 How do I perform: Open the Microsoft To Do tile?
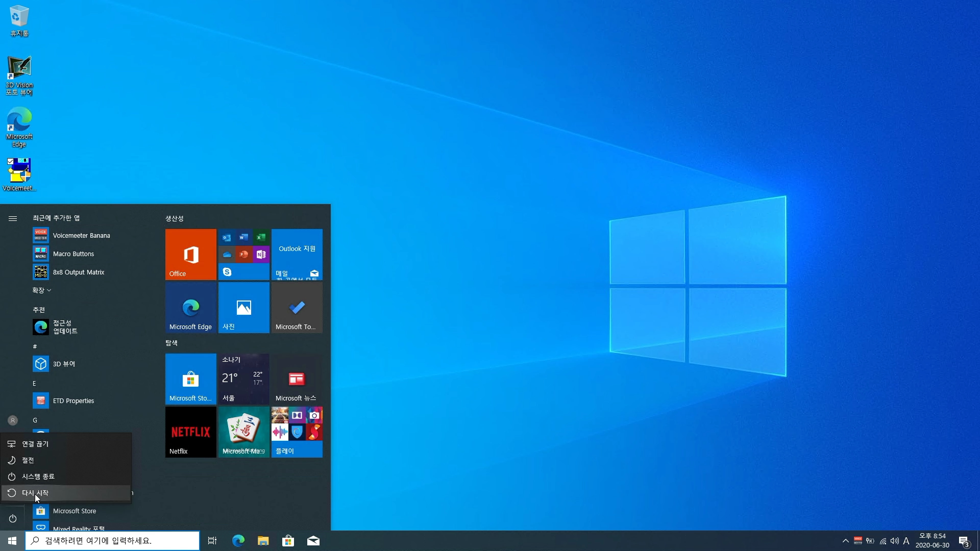297,307
